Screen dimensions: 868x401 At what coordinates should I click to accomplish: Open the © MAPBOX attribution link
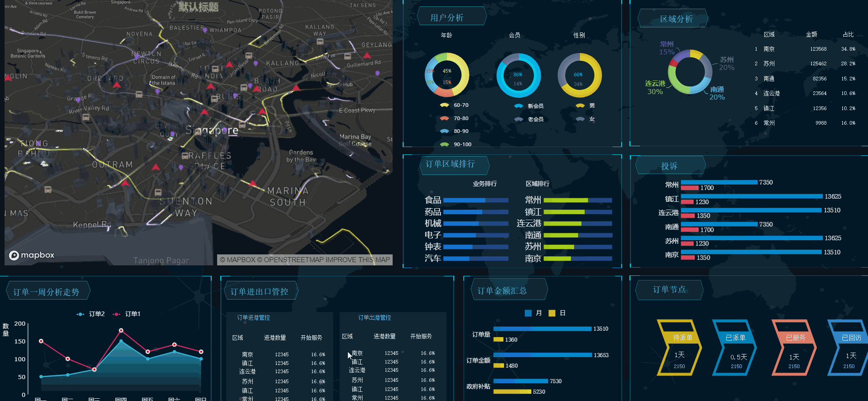(x=238, y=259)
